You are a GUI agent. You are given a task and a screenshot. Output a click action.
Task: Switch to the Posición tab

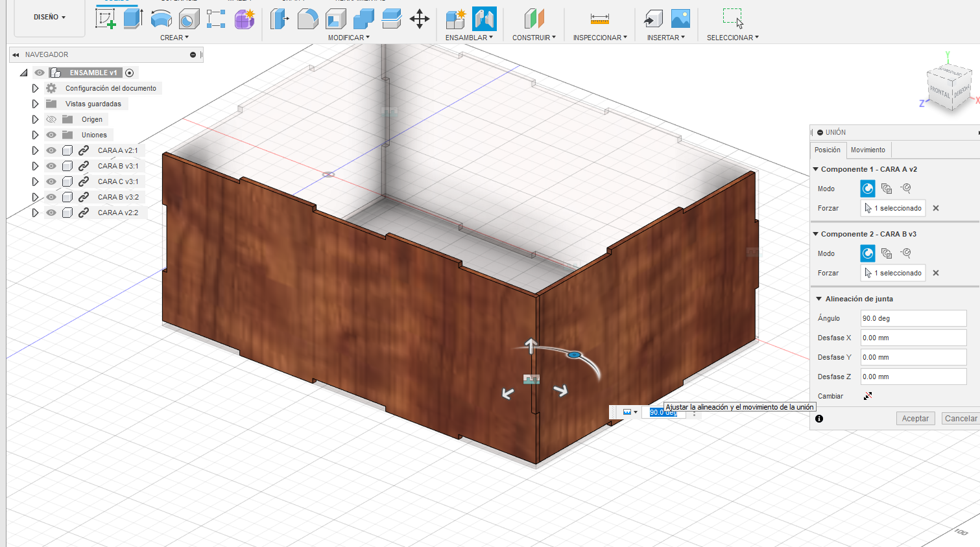828,150
